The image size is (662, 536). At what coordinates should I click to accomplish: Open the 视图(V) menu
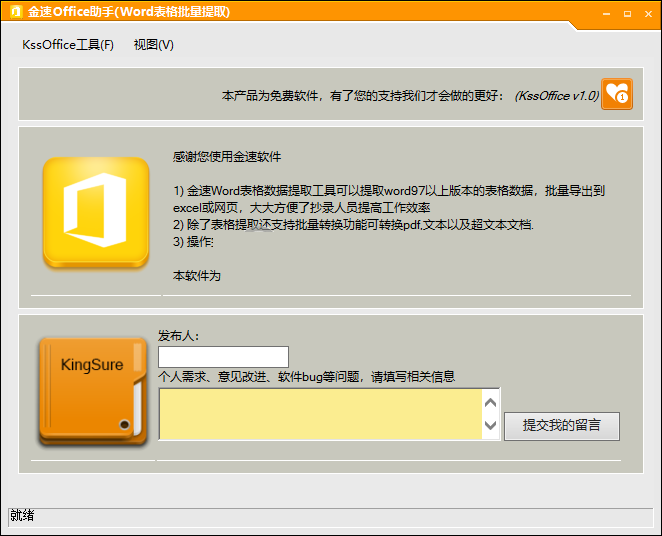(154, 45)
